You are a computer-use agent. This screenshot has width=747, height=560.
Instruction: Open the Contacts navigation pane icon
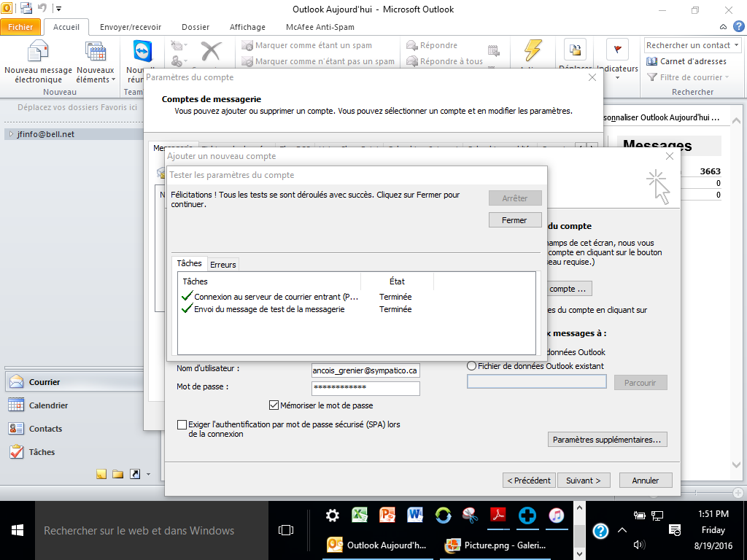[16, 429]
